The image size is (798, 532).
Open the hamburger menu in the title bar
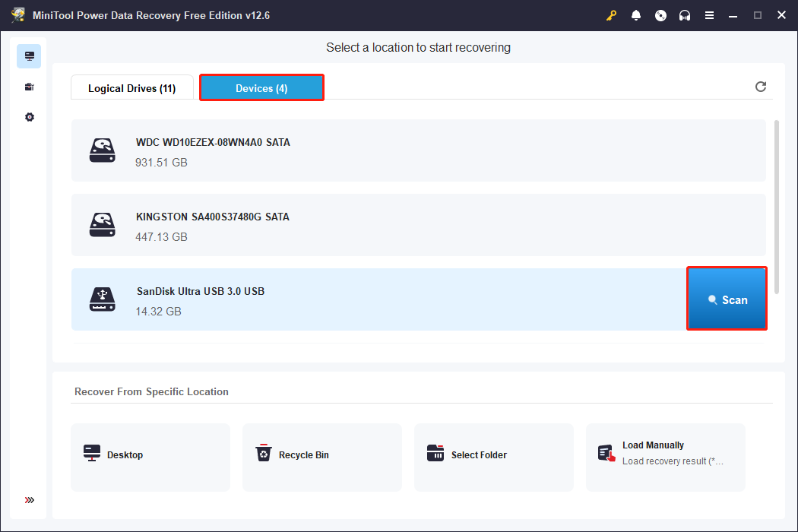(709, 15)
